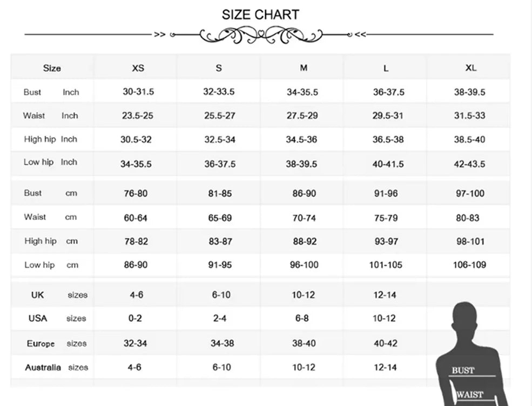Click the Waist cm row label
This screenshot has width=532, height=406.
coord(50,217)
